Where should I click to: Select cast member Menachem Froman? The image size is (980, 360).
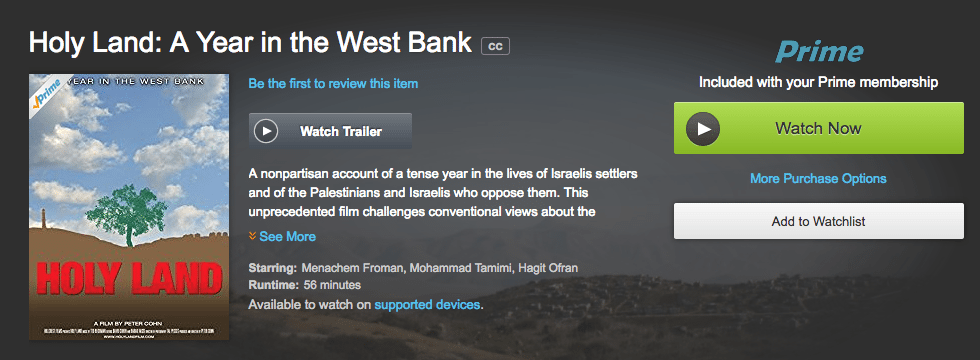[354, 268]
